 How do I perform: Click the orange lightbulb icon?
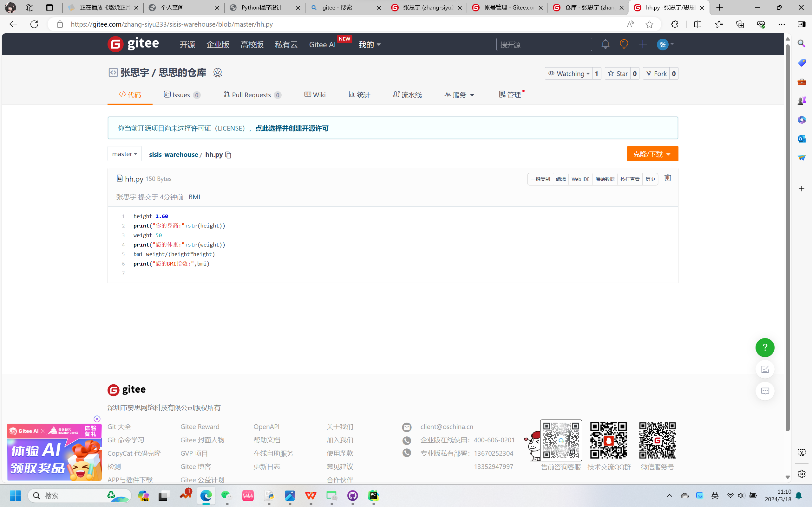pyautogui.click(x=624, y=44)
